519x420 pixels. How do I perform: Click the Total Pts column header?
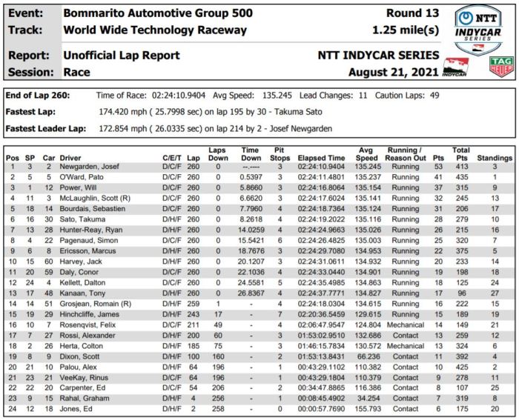pyautogui.click(x=460, y=154)
